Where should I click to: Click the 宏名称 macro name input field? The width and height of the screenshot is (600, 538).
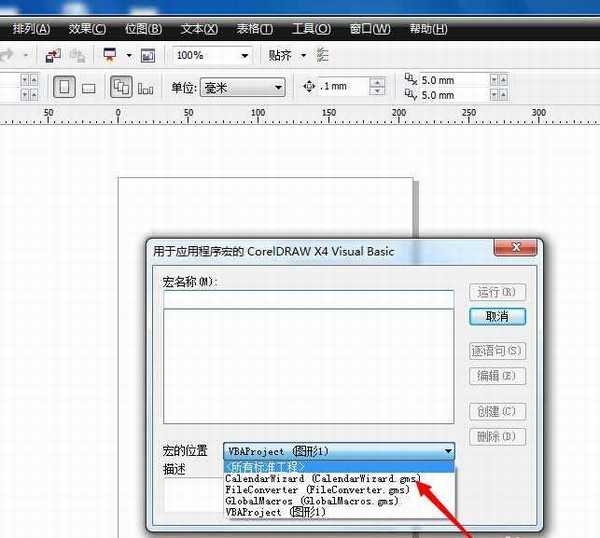pyautogui.click(x=308, y=299)
